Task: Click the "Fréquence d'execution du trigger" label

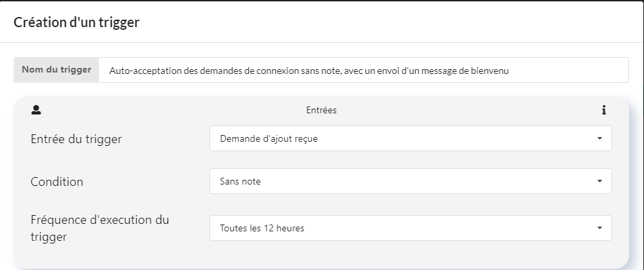Action: [x=100, y=228]
